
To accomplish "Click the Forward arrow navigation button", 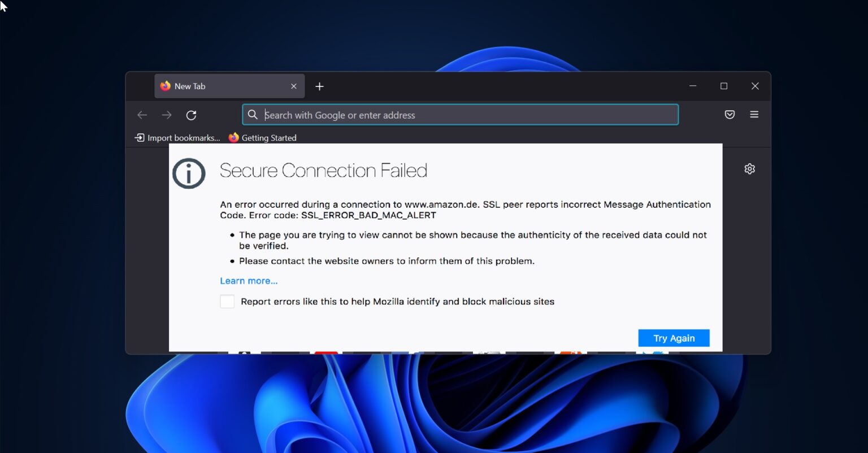I will coord(167,115).
